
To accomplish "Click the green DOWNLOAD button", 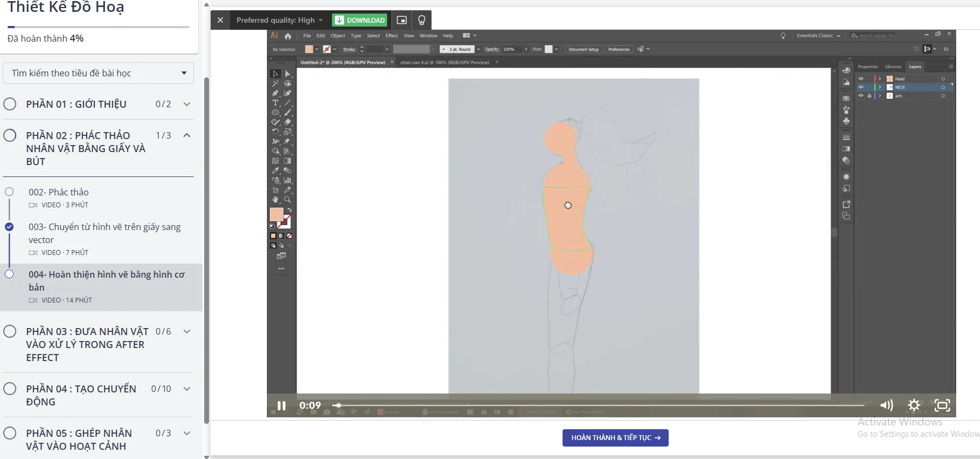I will point(360,20).
